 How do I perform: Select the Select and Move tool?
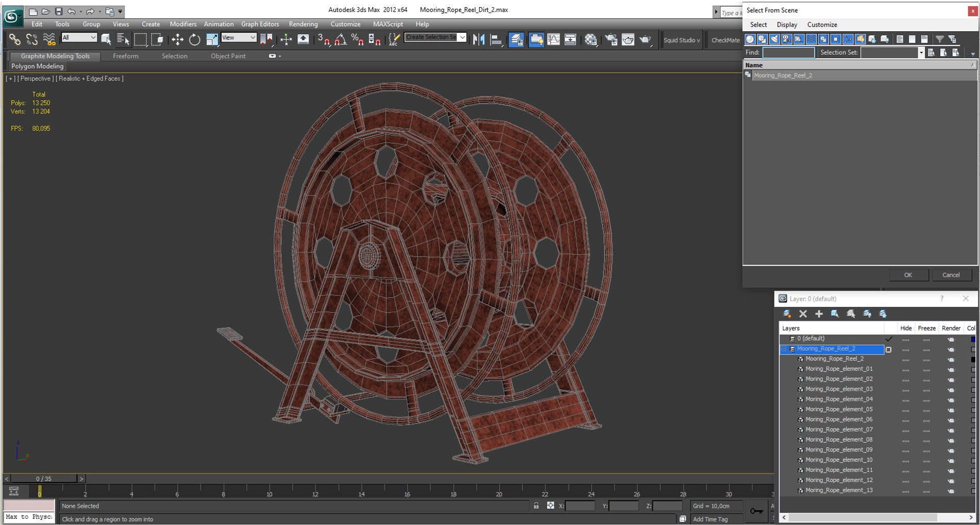point(177,39)
